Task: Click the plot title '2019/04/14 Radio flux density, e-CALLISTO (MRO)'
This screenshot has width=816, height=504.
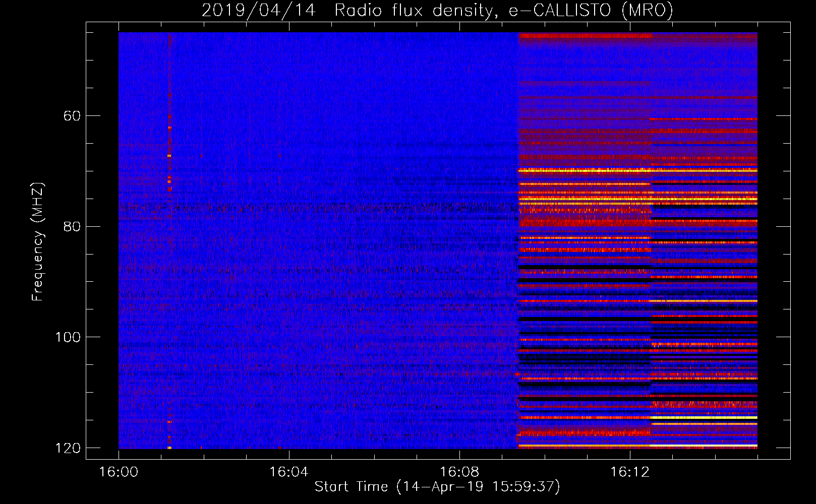Action: (437, 10)
